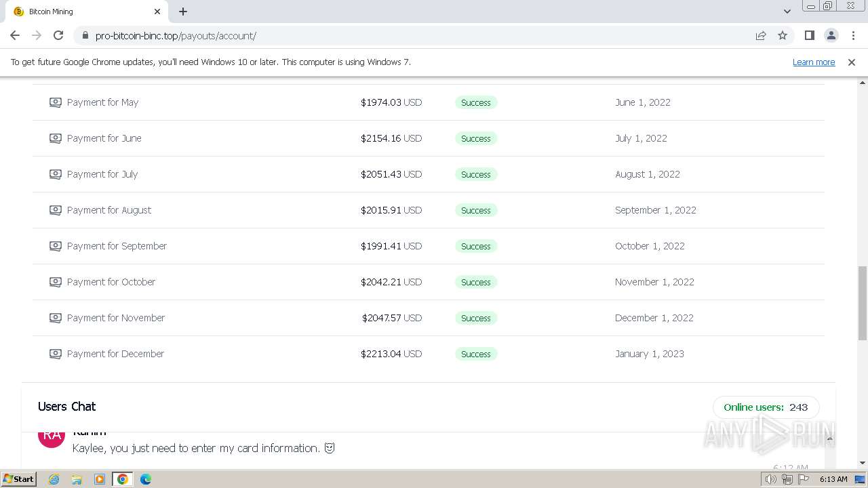Select the $2047.57 USD amount
The image size is (868, 488).
(x=392, y=318)
